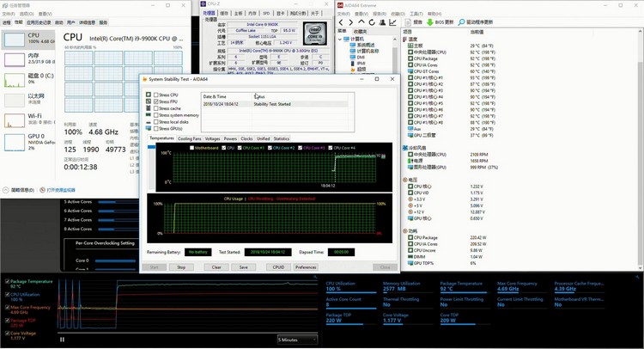644x349 pixels.
Task: Toggle Core Voltage checkbox in XTU
Action: coord(8,334)
